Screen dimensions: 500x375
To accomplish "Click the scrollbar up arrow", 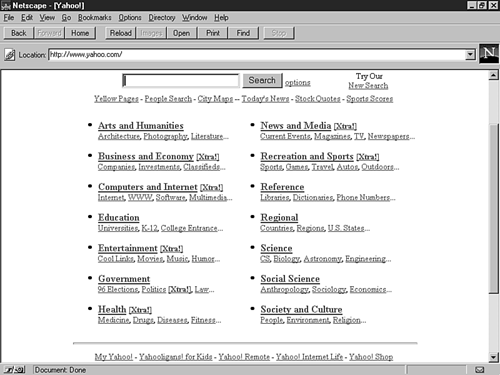I will 494,75.
